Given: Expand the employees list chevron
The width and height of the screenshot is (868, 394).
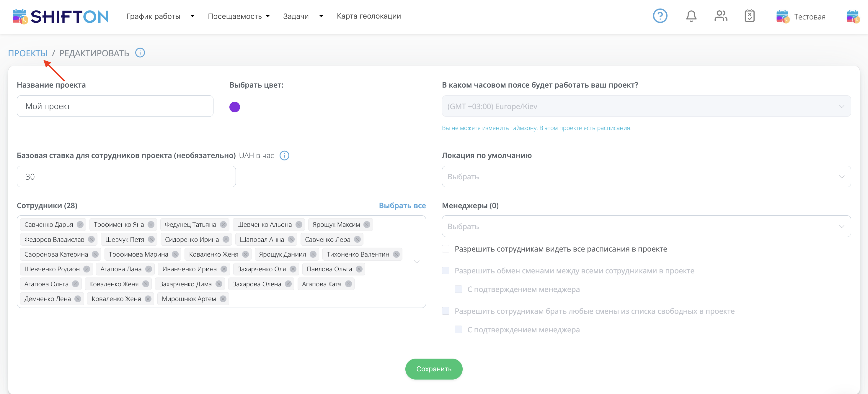Looking at the screenshot, I should point(417,261).
